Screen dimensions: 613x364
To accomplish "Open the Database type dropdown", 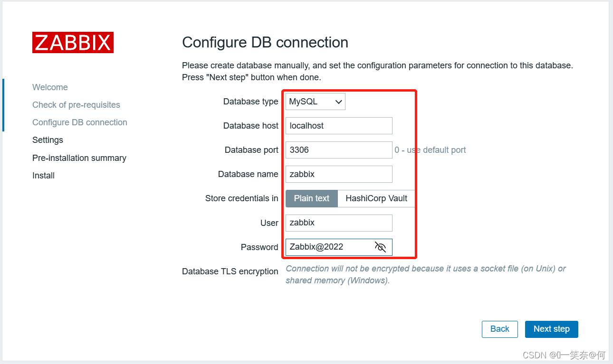I will click(x=316, y=102).
